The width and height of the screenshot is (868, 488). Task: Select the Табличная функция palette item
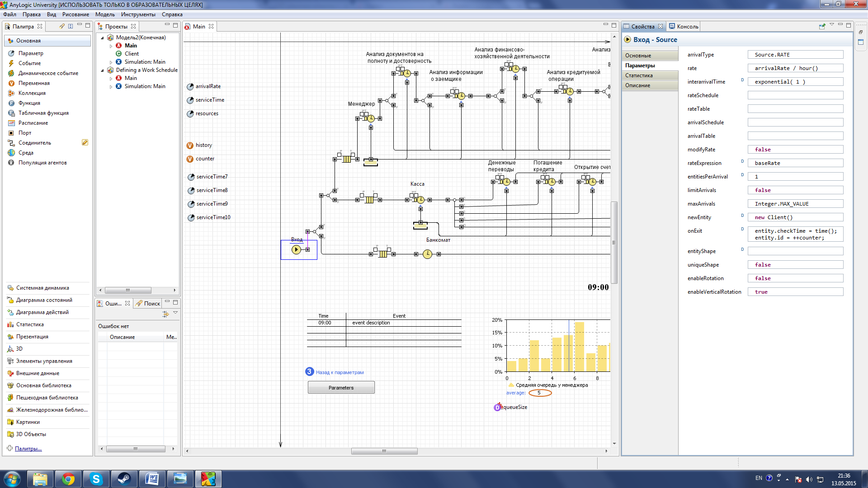pyautogui.click(x=43, y=113)
